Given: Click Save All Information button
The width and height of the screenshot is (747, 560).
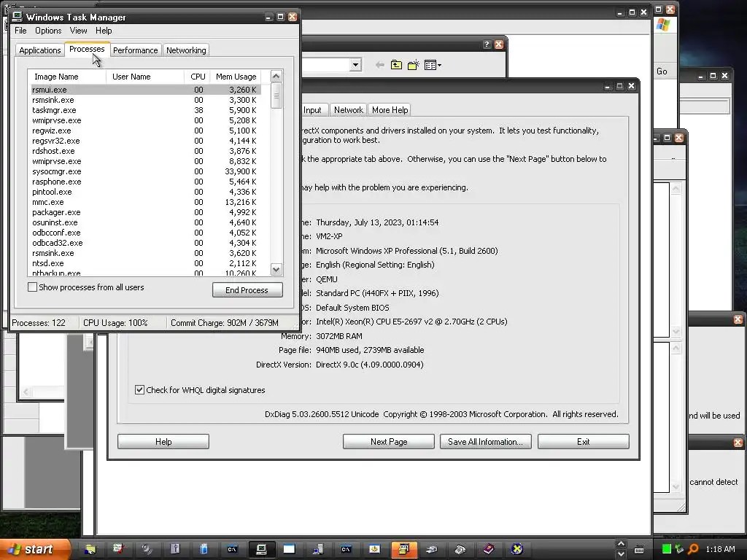Looking at the screenshot, I should [485, 441].
